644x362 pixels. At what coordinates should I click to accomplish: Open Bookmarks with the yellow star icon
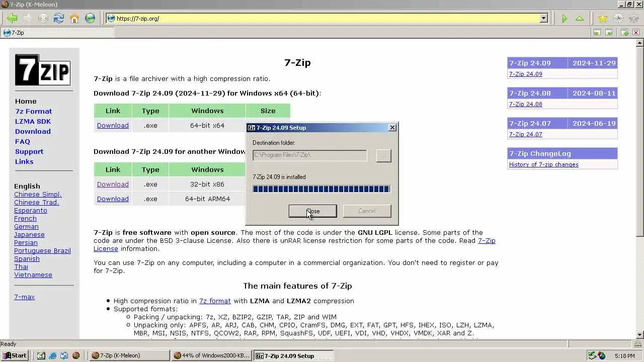603,19
